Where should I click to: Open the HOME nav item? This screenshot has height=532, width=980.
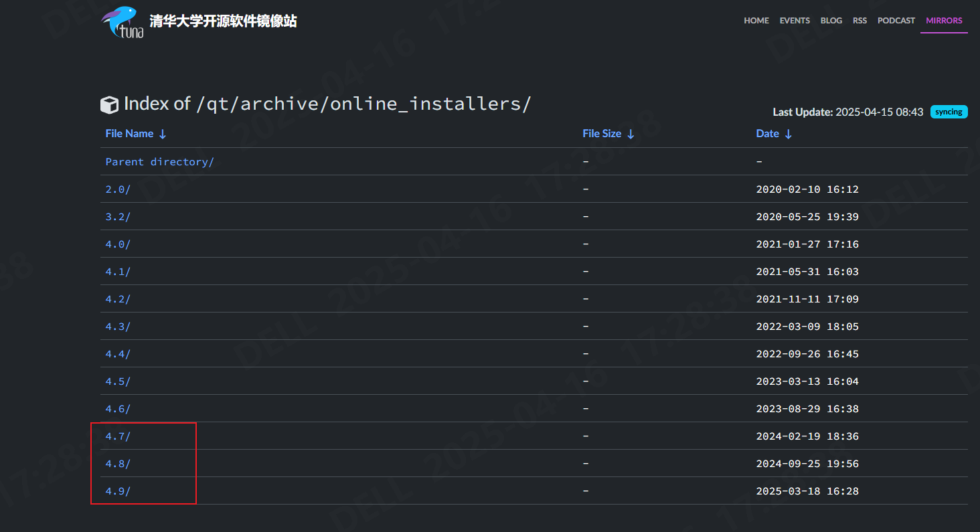756,21
